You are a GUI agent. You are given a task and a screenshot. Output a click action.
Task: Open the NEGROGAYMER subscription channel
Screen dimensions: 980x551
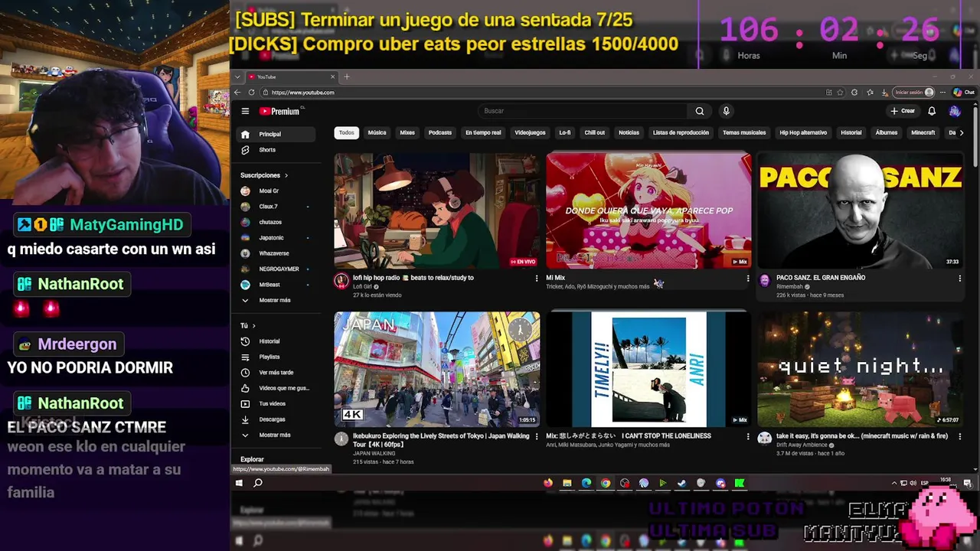point(274,269)
